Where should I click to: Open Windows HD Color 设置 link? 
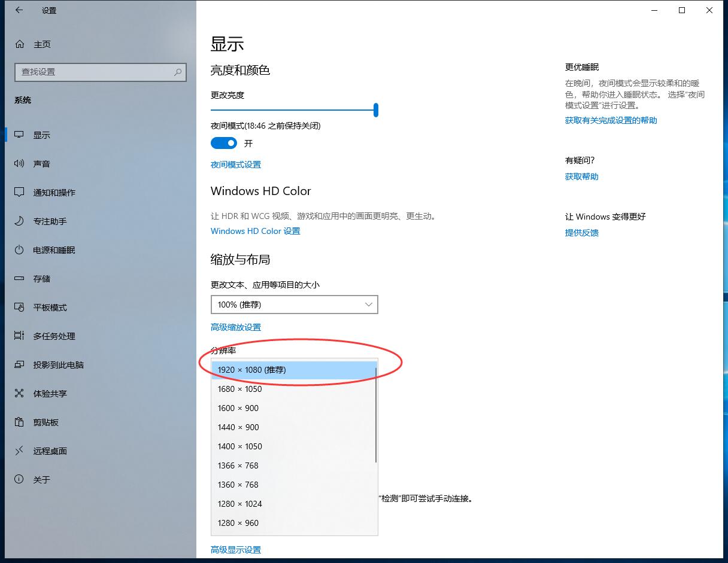pyautogui.click(x=256, y=231)
